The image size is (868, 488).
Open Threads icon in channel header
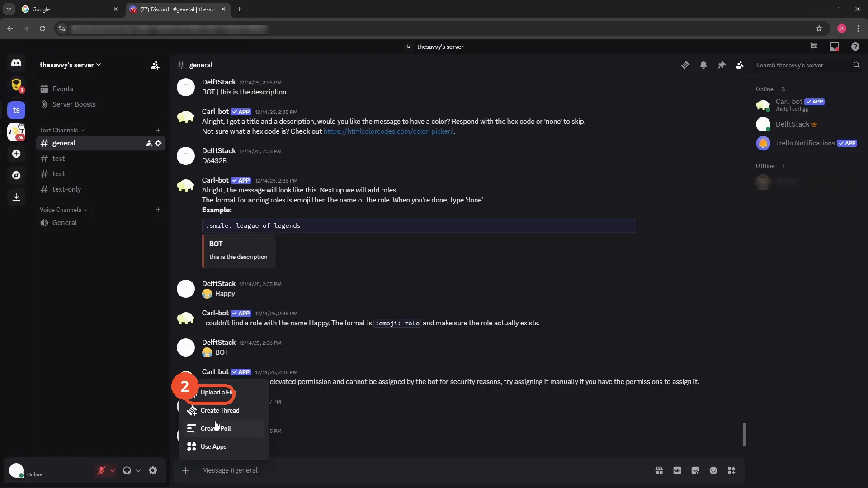(685, 65)
